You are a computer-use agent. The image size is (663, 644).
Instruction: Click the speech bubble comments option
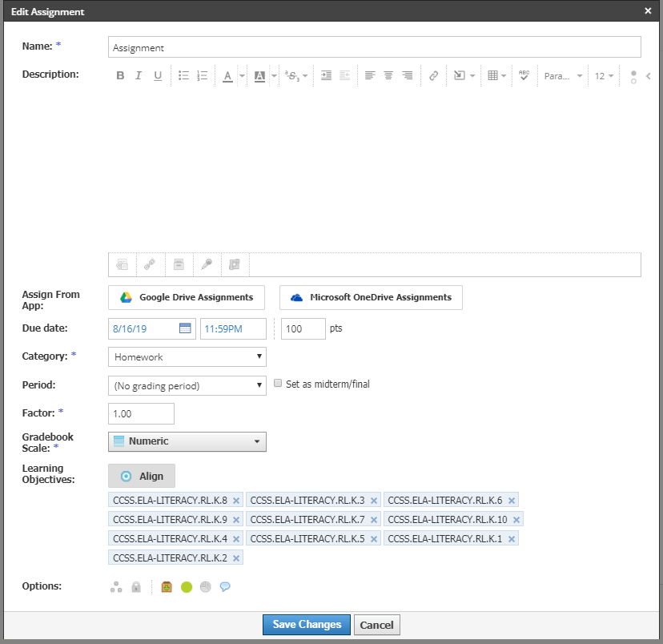coord(225,587)
